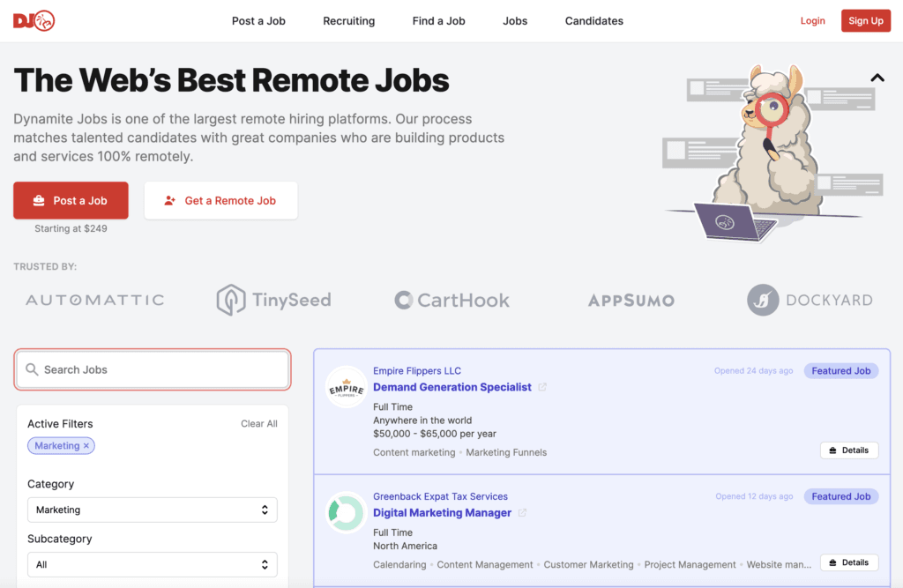The image size is (903, 588).
Task: Collapse the hero banner with chevron
Action: (x=877, y=78)
